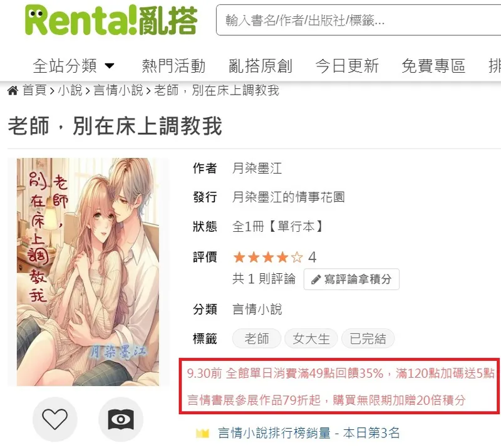
Task: Click the search input field
Action: [358, 20]
